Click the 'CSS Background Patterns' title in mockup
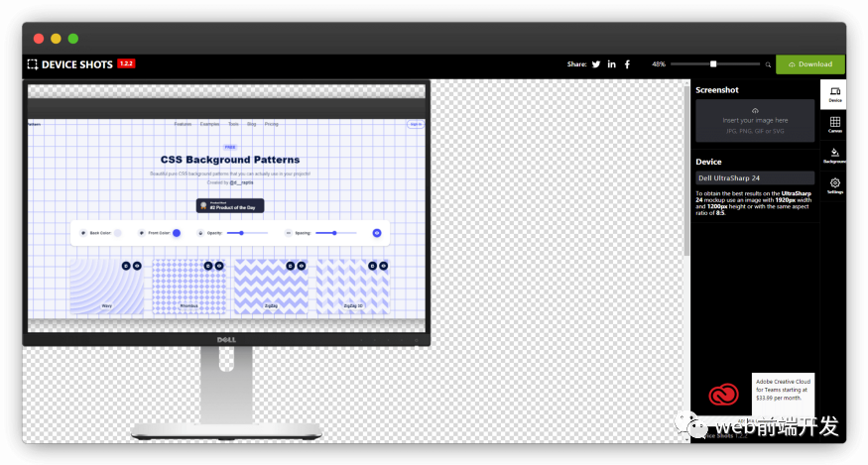The width and height of the screenshot is (868, 465). click(230, 160)
